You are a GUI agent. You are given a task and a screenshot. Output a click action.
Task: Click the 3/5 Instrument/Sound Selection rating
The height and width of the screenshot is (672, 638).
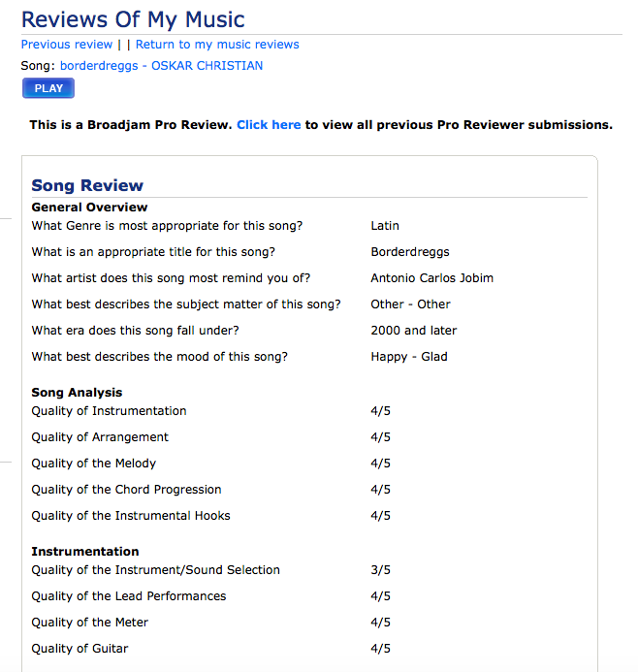381,570
